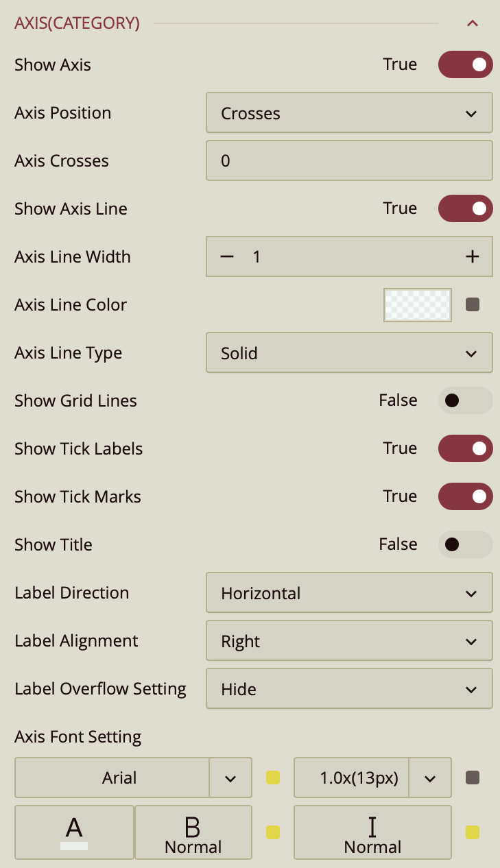
Task: Enable the Show Grid Lines toggle
Action: (465, 400)
